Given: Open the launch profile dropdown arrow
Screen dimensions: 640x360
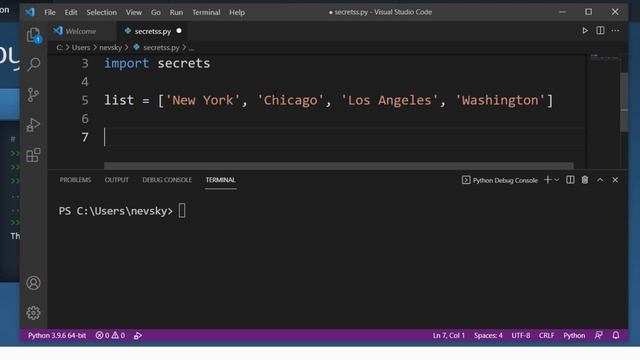Looking at the screenshot, I should [x=557, y=180].
